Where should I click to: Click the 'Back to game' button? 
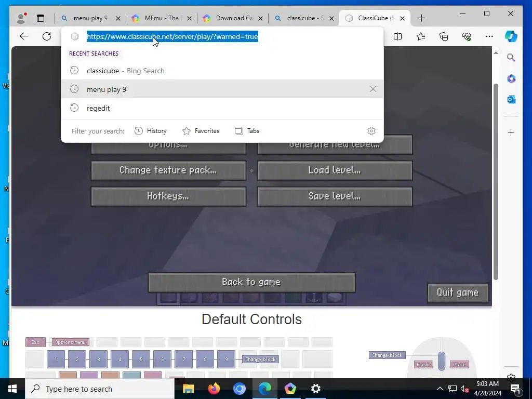tap(251, 282)
